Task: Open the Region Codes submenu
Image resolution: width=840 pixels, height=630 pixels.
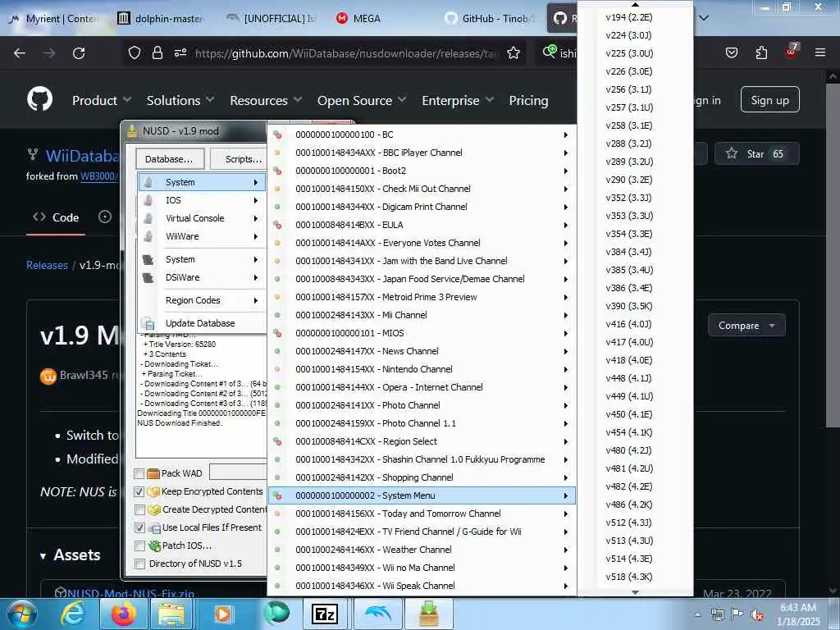Action: click(x=202, y=300)
